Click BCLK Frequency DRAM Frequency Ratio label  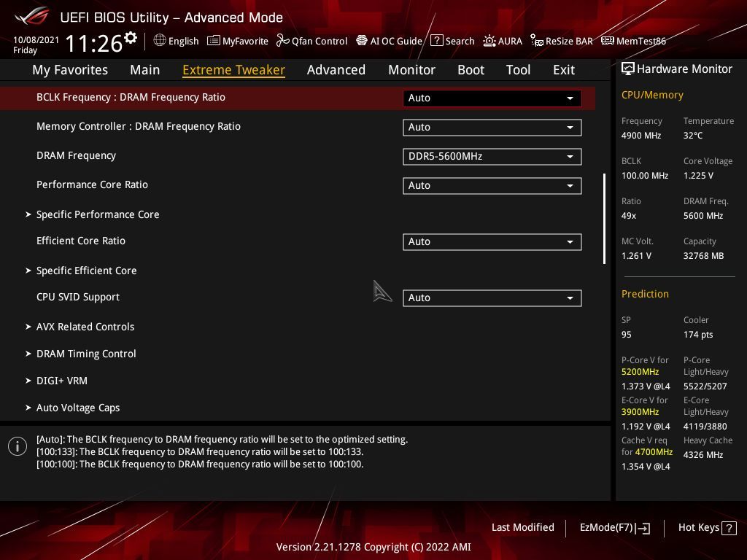[x=131, y=97]
